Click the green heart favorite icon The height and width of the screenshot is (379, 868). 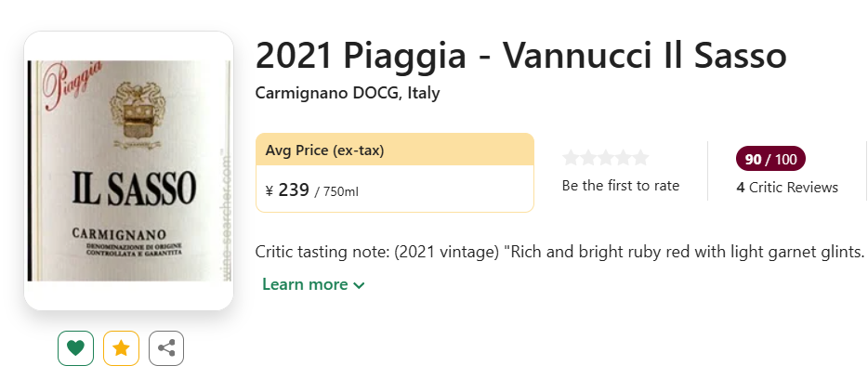(x=76, y=348)
